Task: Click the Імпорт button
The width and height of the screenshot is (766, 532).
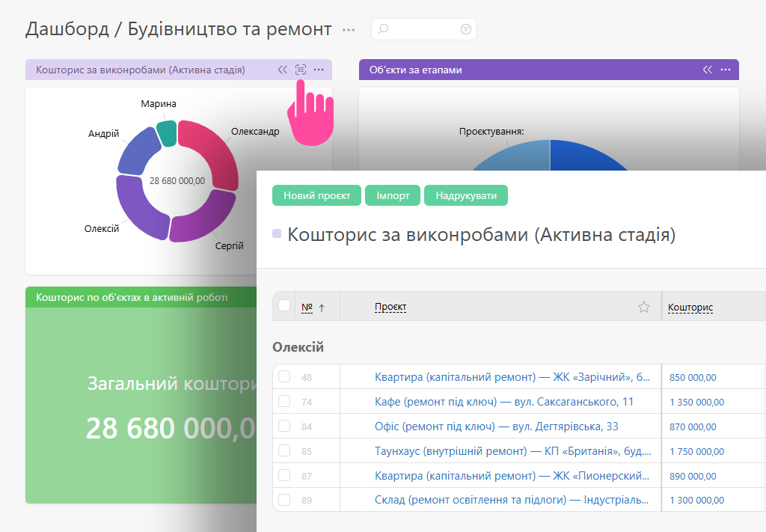Action: [x=393, y=195]
